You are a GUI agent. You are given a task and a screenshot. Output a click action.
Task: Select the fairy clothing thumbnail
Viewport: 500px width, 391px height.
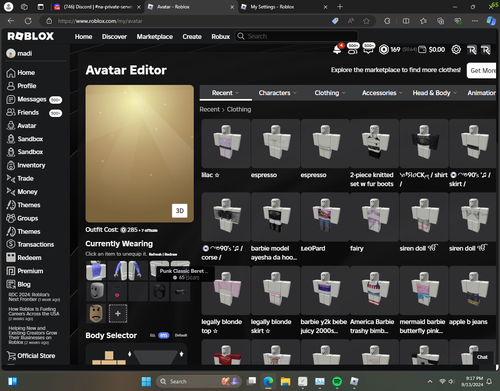click(374, 217)
